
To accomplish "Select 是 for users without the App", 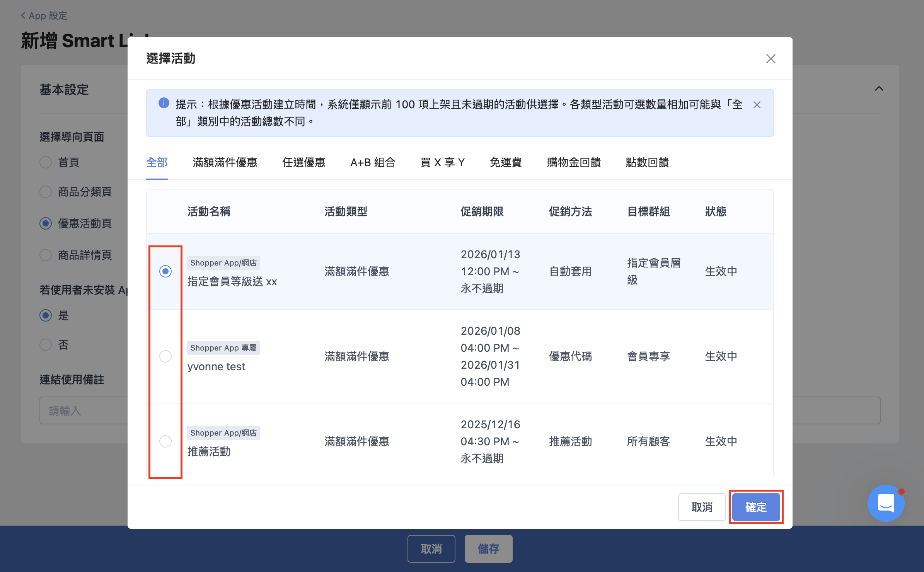I will [46, 315].
